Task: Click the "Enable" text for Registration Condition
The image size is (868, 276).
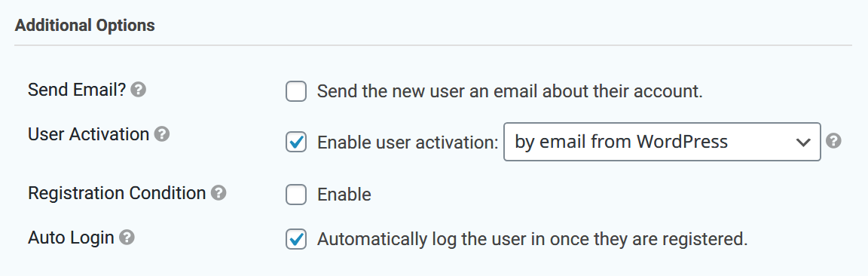Action: 344,195
